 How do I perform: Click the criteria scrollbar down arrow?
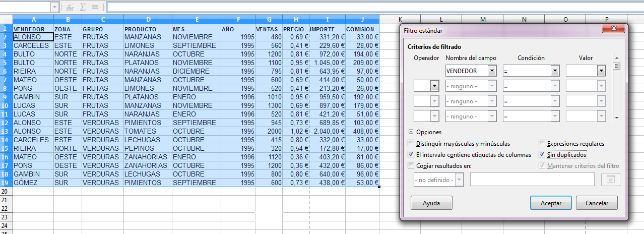point(616,118)
